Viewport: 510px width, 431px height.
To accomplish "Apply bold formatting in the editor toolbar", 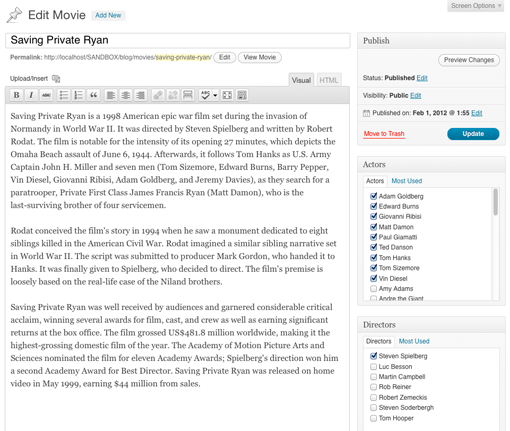I will 16,95.
